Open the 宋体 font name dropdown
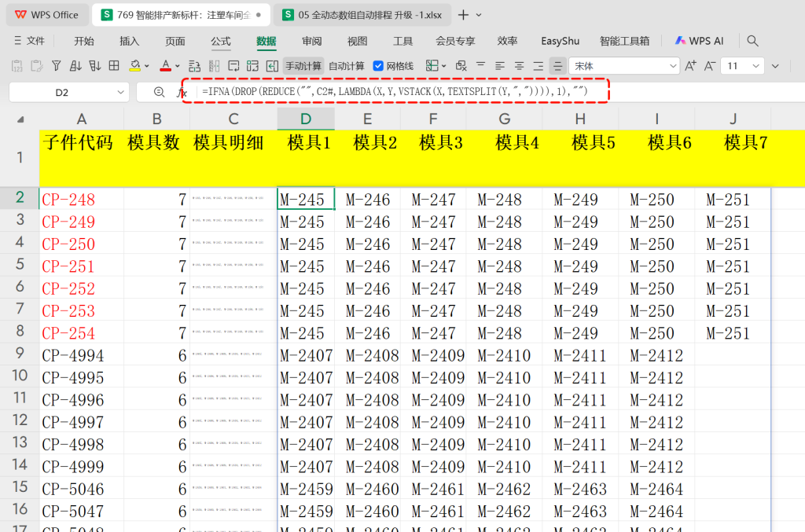The height and width of the screenshot is (532, 805). [x=673, y=66]
